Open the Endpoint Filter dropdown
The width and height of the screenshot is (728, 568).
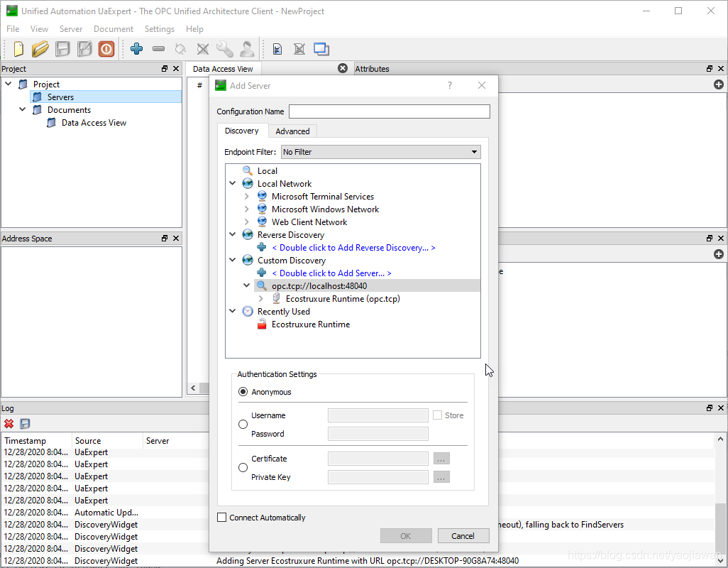(380, 152)
